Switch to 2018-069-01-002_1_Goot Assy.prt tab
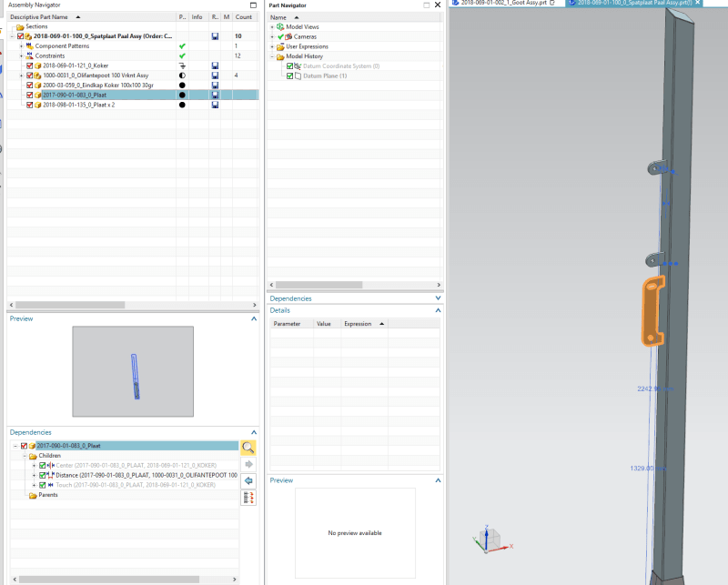This screenshot has height=585, width=728. [x=504, y=3]
